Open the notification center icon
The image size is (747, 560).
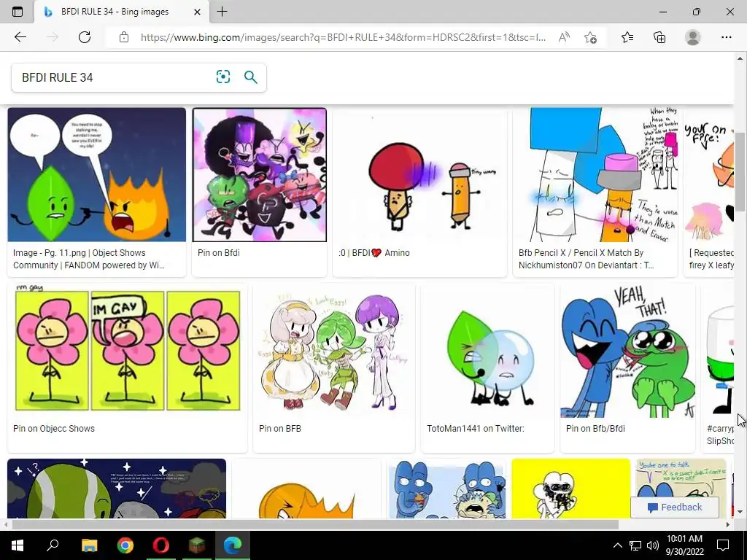coord(723,545)
